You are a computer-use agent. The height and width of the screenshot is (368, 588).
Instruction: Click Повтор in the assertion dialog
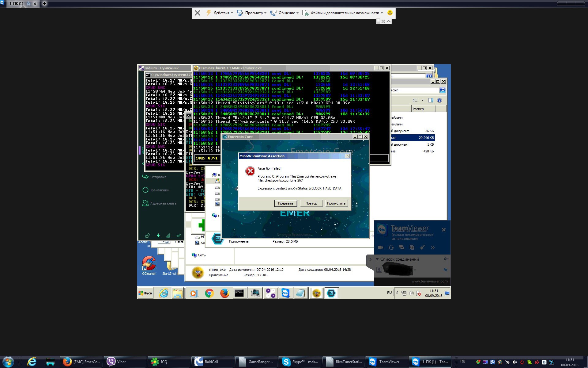tap(311, 203)
